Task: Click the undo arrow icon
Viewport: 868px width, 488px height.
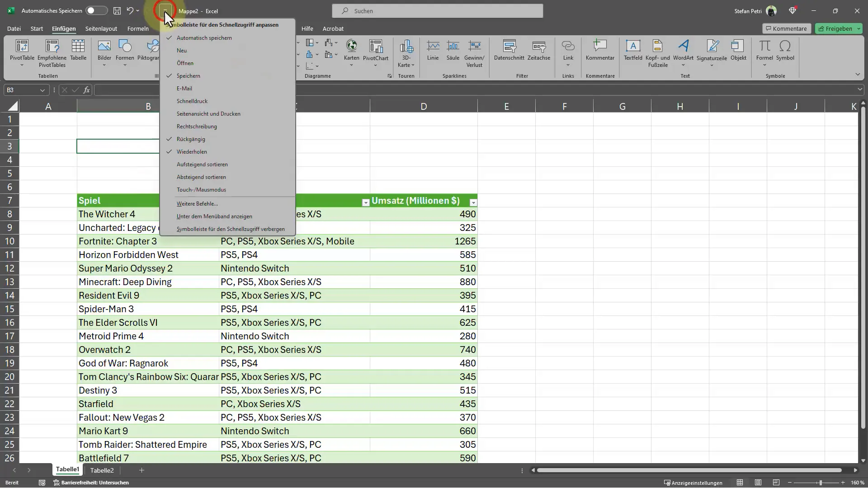Action: pyautogui.click(x=130, y=11)
